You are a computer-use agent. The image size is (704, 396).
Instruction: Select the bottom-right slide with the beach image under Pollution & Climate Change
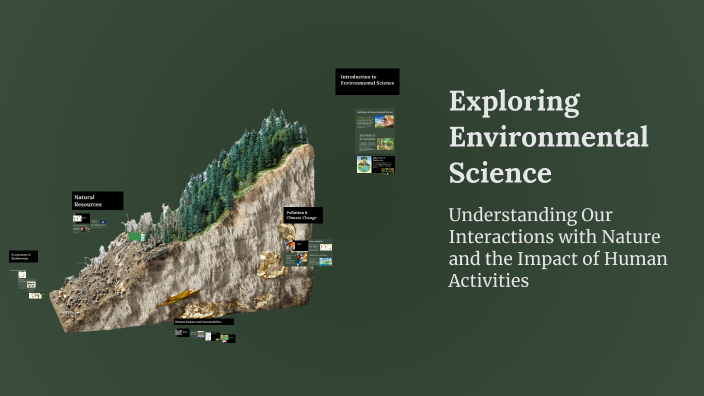click(321, 260)
